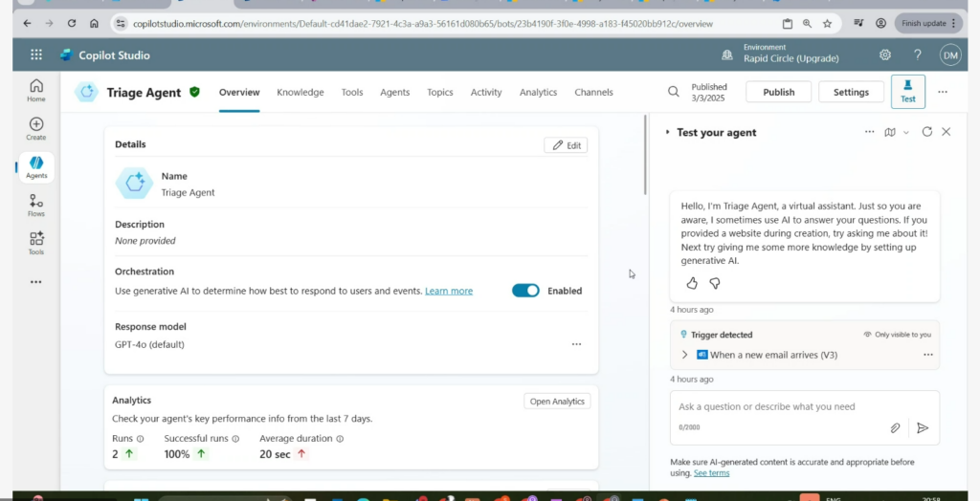Click the Triage Agent shield icon
Screen dimensions: 980x501
click(194, 92)
